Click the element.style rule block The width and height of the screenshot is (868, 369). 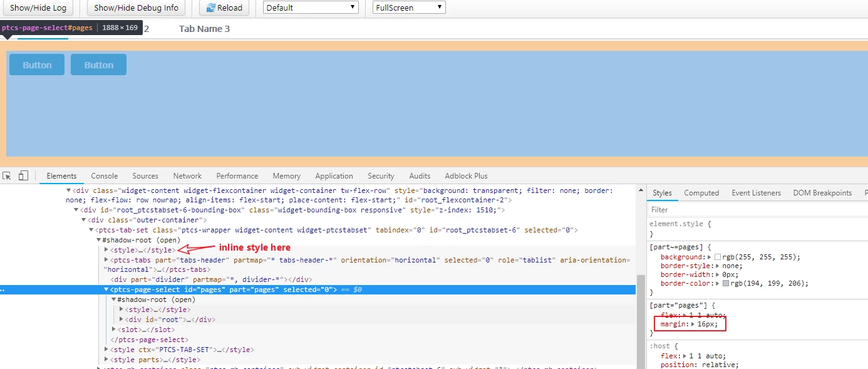757,228
